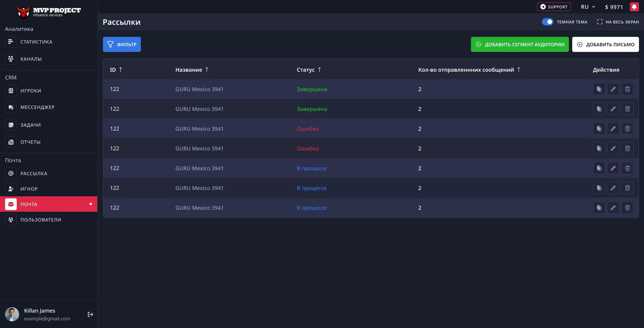Sort table by ID column arrow
This screenshot has height=328, width=644.
120,70
